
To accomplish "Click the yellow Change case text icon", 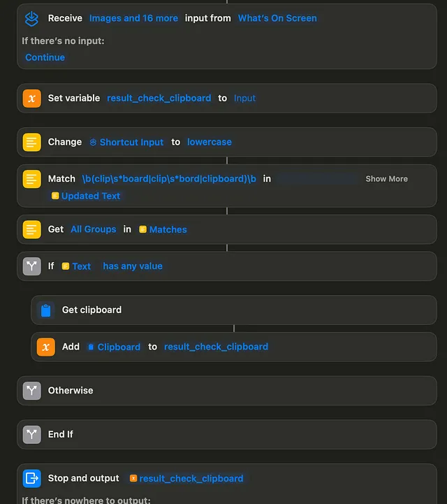I will pos(32,142).
